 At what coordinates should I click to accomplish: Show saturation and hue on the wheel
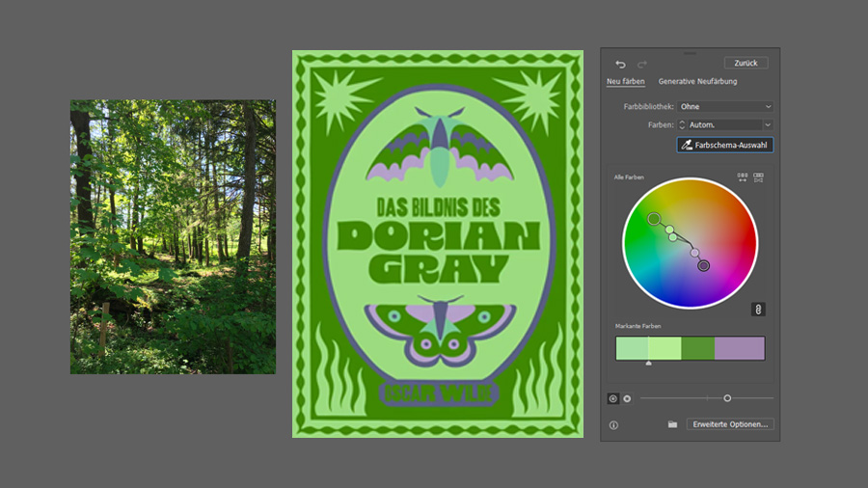612,398
